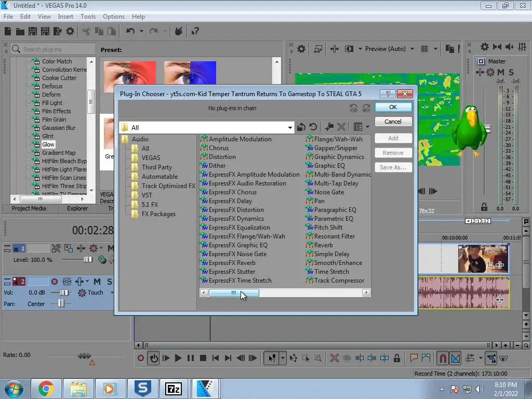Open the Preview (Auto) quality dropdown
The width and height of the screenshot is (532, 399).
tap(412, 49)
